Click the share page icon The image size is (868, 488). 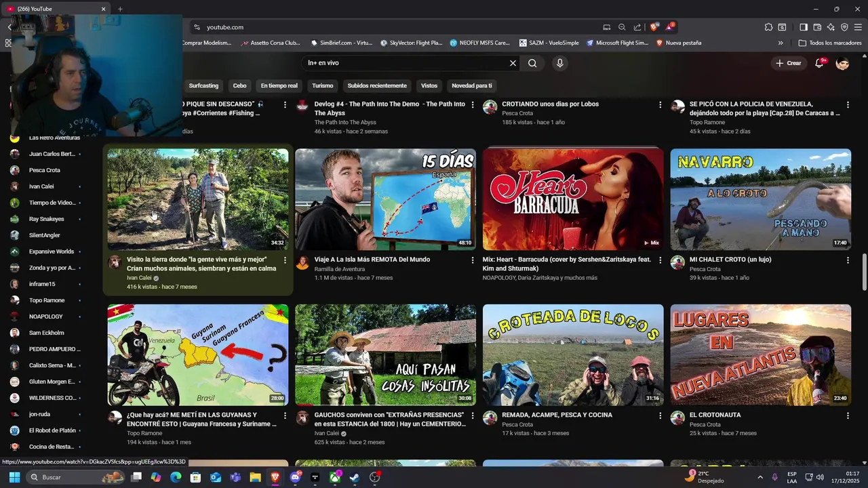637,27
